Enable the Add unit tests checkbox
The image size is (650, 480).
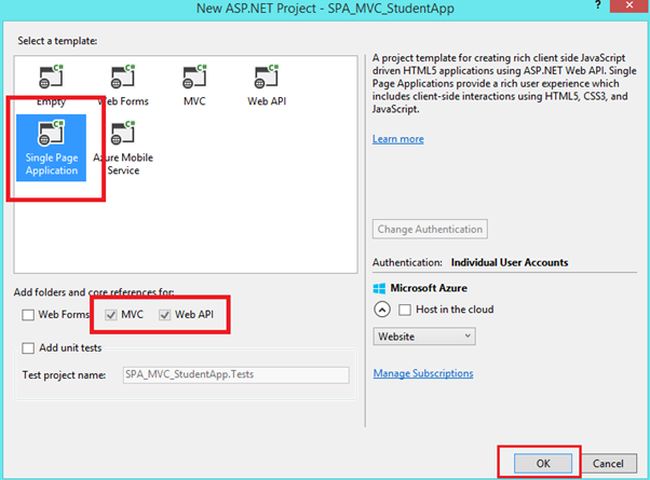[x=28, y=348]
